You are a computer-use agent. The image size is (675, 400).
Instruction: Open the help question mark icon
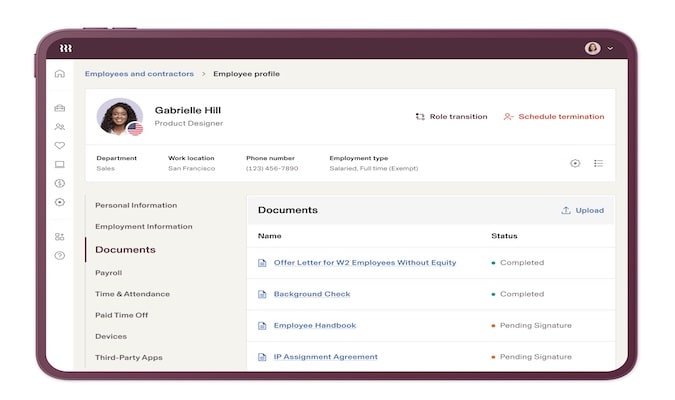pyautogui.click(x=60, y=255)
